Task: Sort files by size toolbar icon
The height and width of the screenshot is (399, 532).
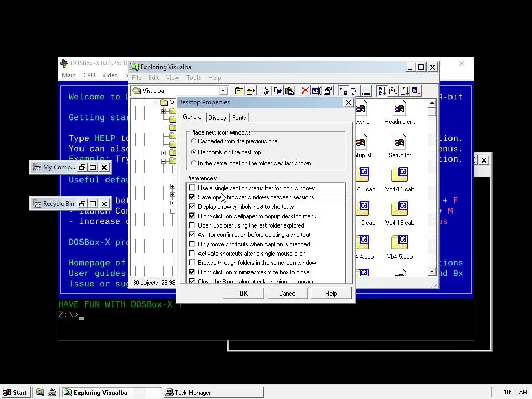Action: tap(404, 91)
